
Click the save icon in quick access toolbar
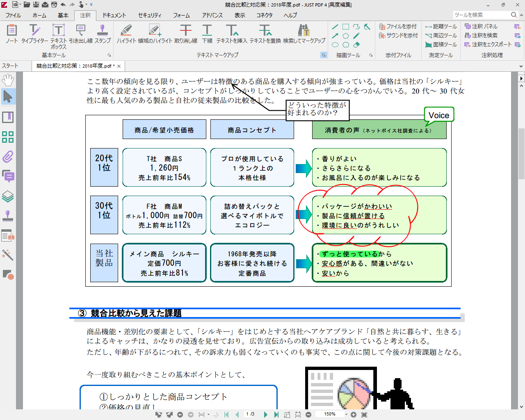[x=36, y=5]
